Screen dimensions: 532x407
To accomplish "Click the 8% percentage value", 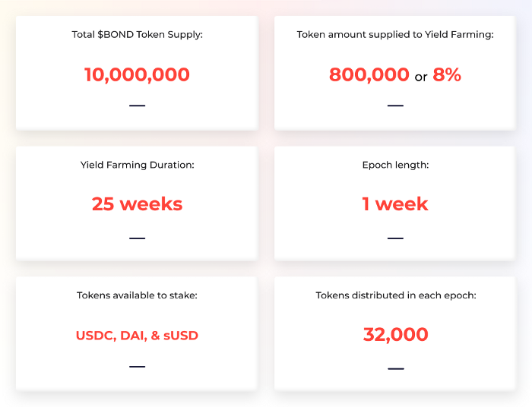I will [447, 74].
